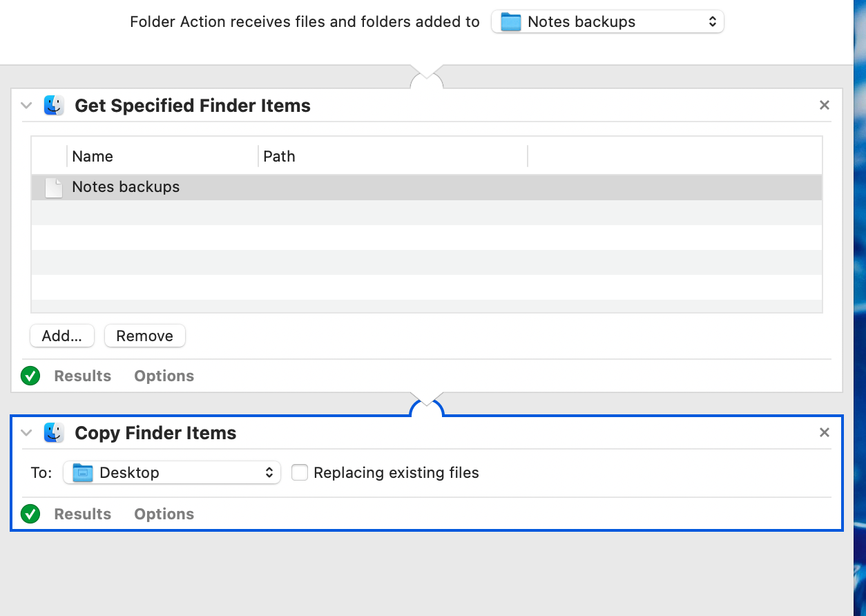The width and height of the screenshot is (866, 616).
Task: Click Finder icon in Get Specified Finder Items
Action: tap(54, 106)
